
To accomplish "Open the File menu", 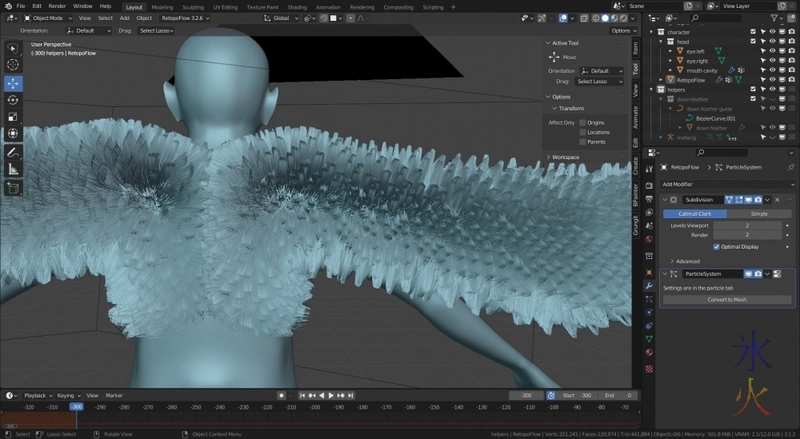I will [x=20, y=6].
